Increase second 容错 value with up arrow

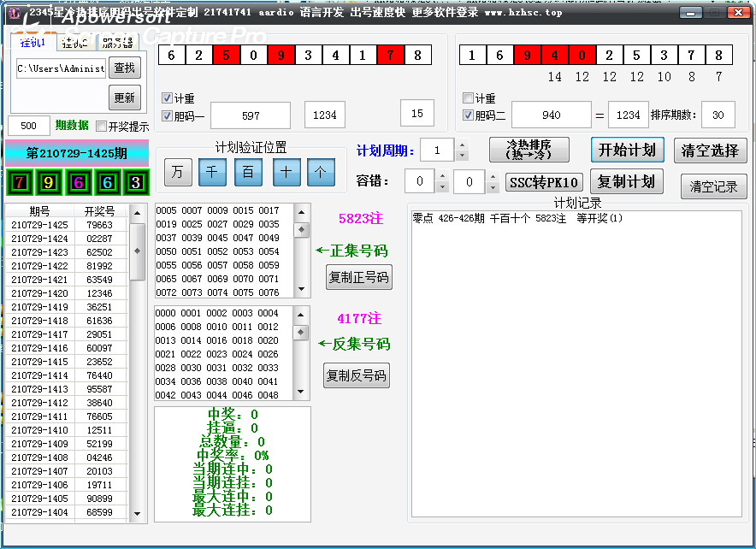point(493,175)
